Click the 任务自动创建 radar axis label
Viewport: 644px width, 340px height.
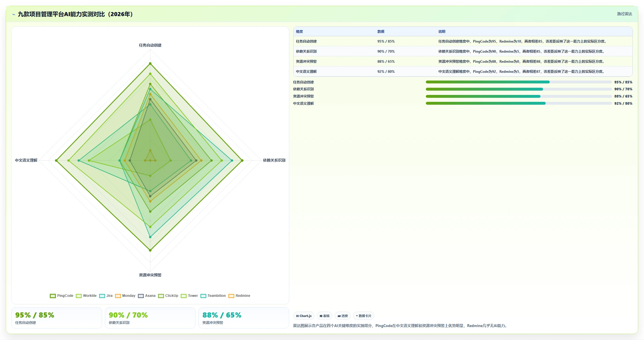point(150,45)
